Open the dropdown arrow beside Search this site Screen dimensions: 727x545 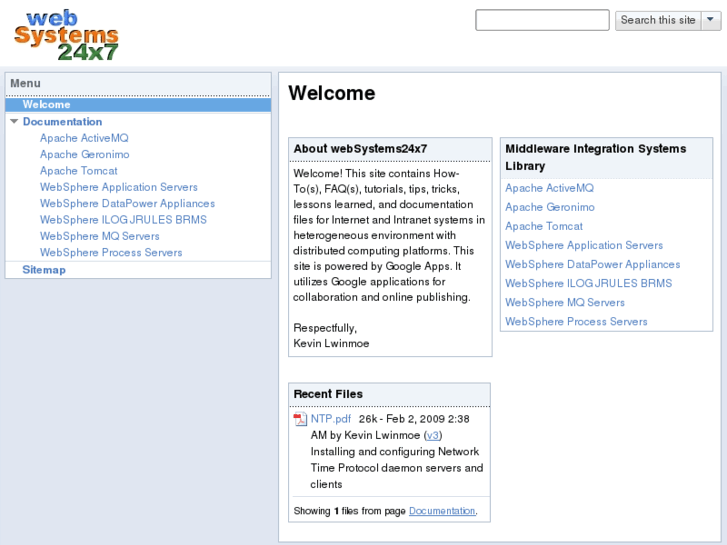coord(710,20)
